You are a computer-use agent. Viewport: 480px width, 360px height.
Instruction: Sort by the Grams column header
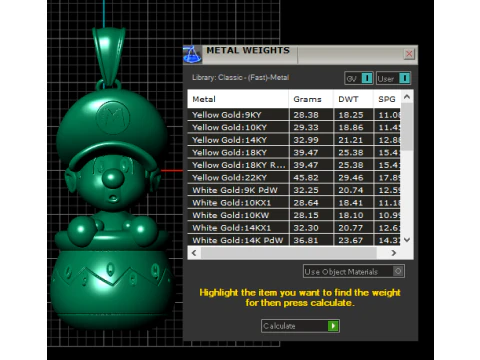[x=311, y=99]
